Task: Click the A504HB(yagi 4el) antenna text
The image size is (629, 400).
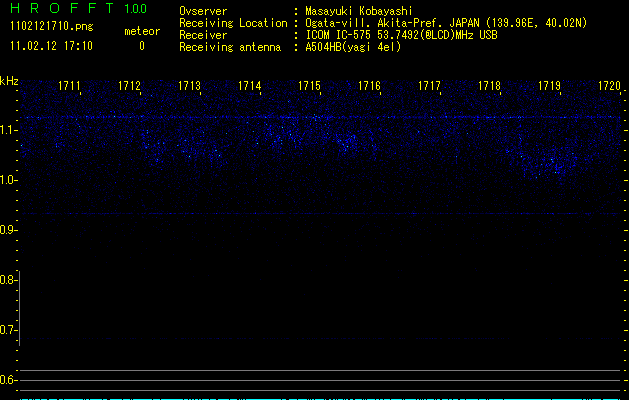Action: pos(353,47)
